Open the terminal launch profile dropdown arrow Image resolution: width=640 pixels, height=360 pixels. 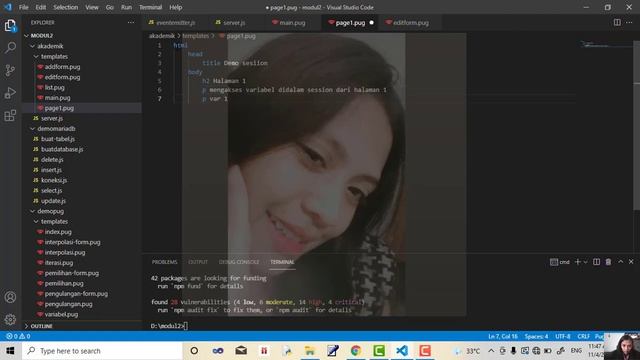pos(585,262)
